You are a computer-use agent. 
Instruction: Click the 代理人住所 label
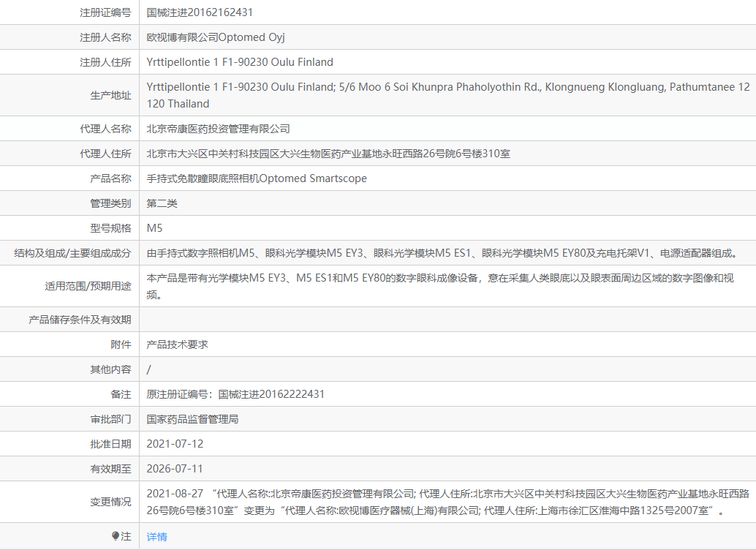point(105,154)
